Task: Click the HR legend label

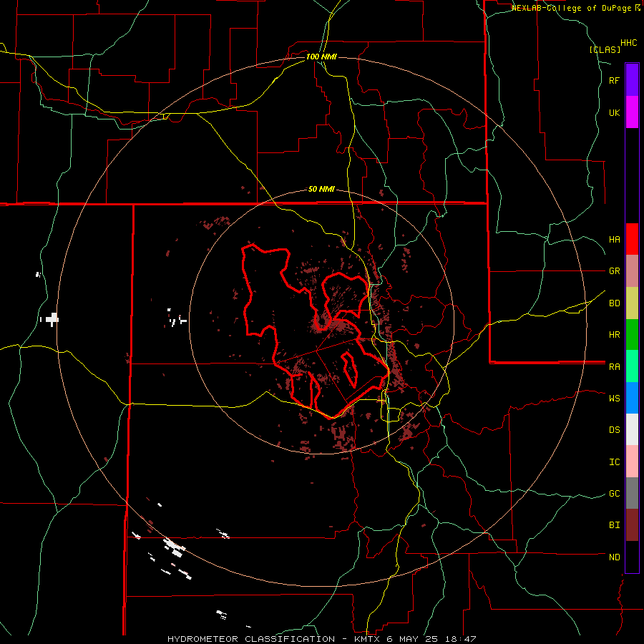Action: click(x=614, y=335)
